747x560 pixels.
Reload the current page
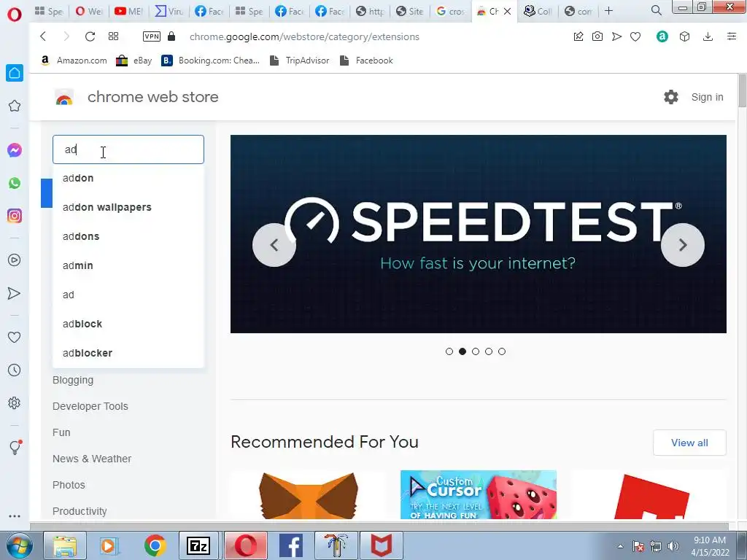coord(90,36)
